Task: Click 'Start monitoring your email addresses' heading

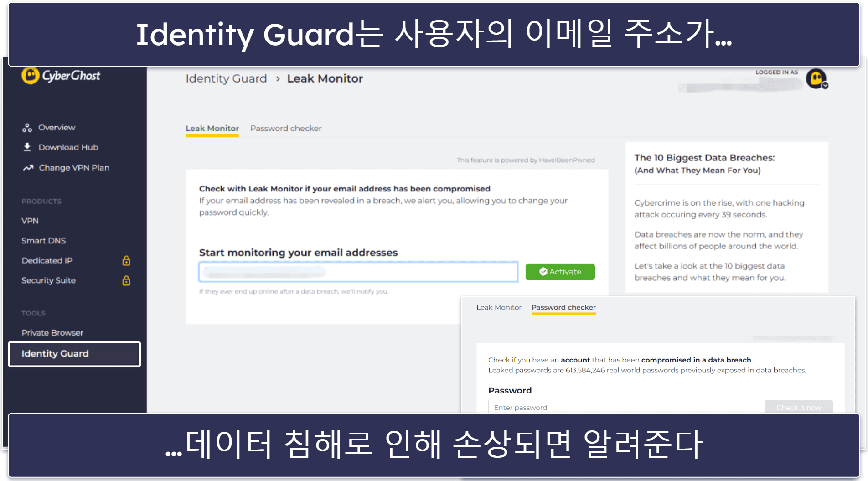Action: (x=298, y=253)
